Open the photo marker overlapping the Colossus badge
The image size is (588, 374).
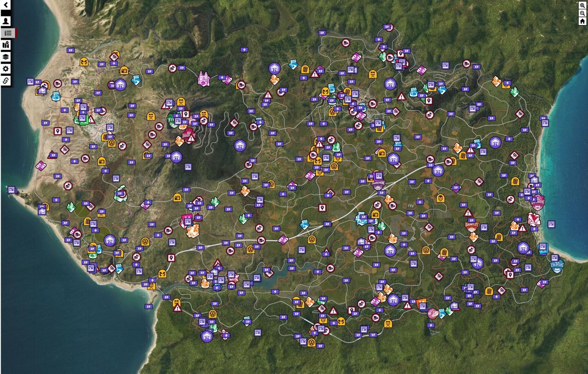click(x=554, y=258)
